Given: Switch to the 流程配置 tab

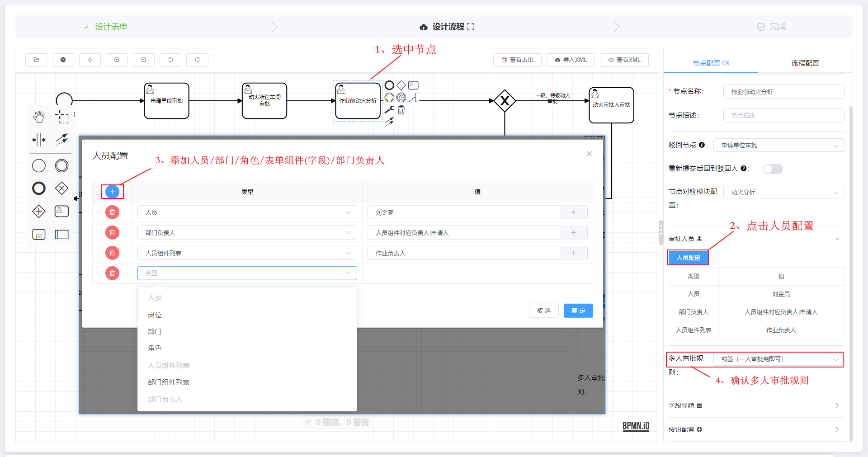Looking at the screenshot, I should pos(805,63).
